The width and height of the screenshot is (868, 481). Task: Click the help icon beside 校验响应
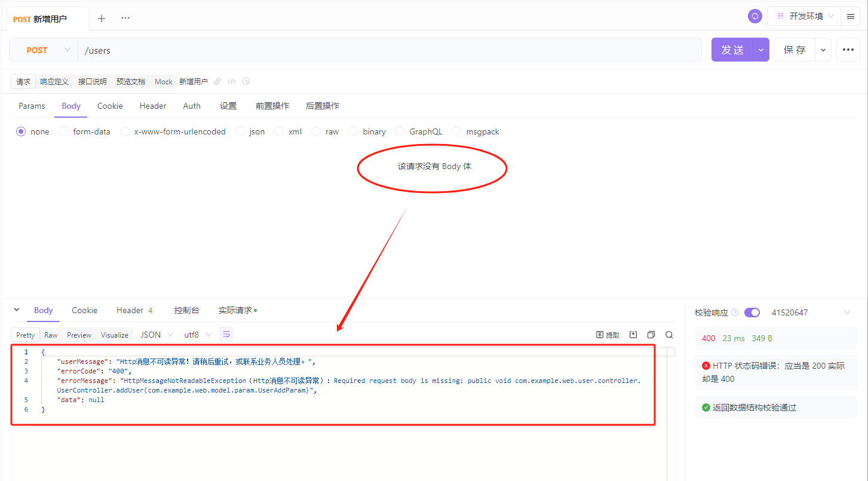point(735,313)
